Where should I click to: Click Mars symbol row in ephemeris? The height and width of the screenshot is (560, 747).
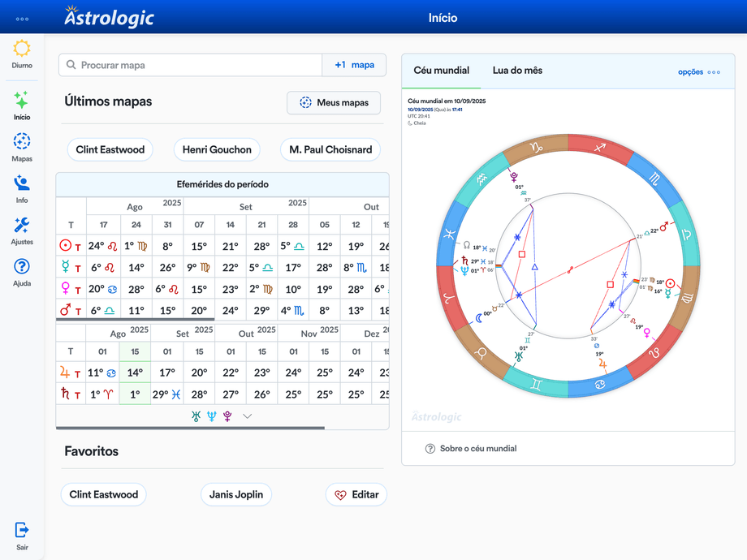click(x=65, y=310)
